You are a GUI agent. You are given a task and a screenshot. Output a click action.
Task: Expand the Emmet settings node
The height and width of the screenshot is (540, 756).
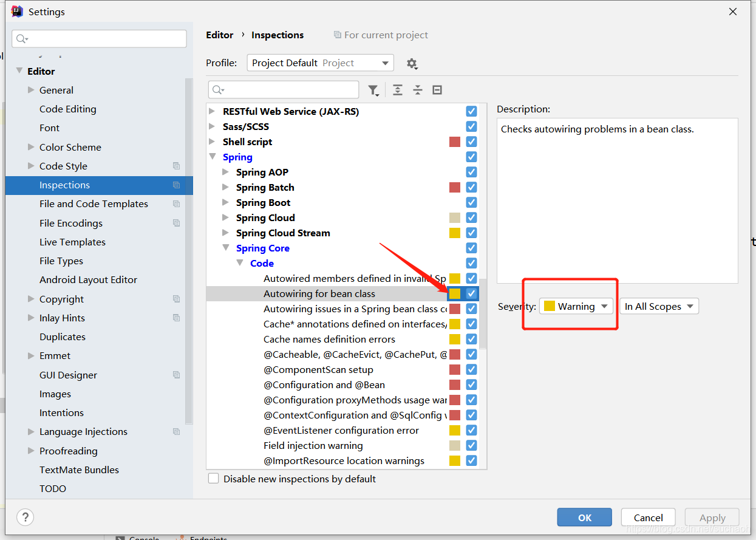coord(31,355)
